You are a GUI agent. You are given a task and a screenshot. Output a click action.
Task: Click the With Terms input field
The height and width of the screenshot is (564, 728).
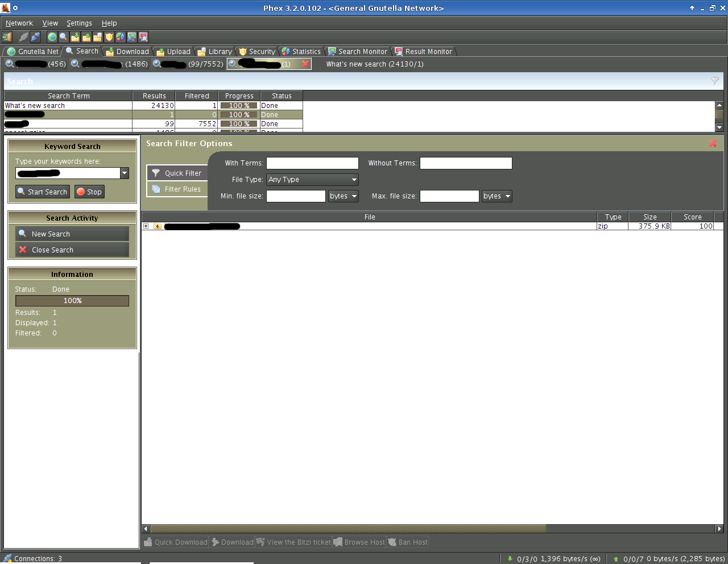click(x=312, y=163)
